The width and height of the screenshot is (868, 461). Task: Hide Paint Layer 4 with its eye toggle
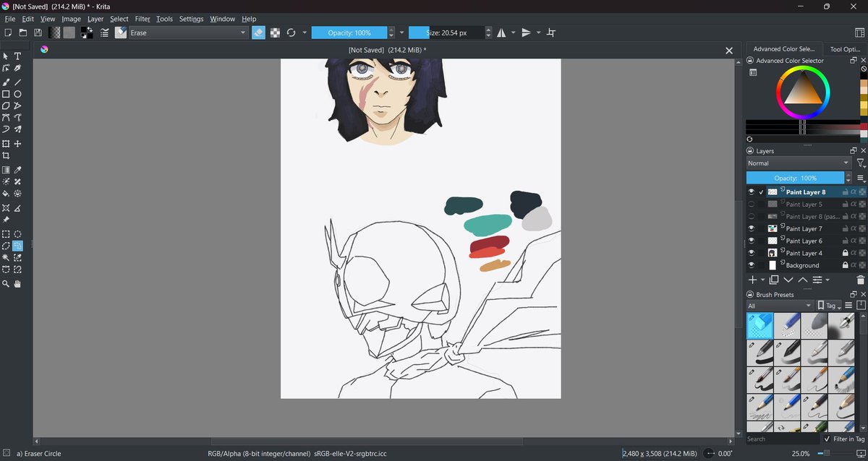click(x=751, y=253)
